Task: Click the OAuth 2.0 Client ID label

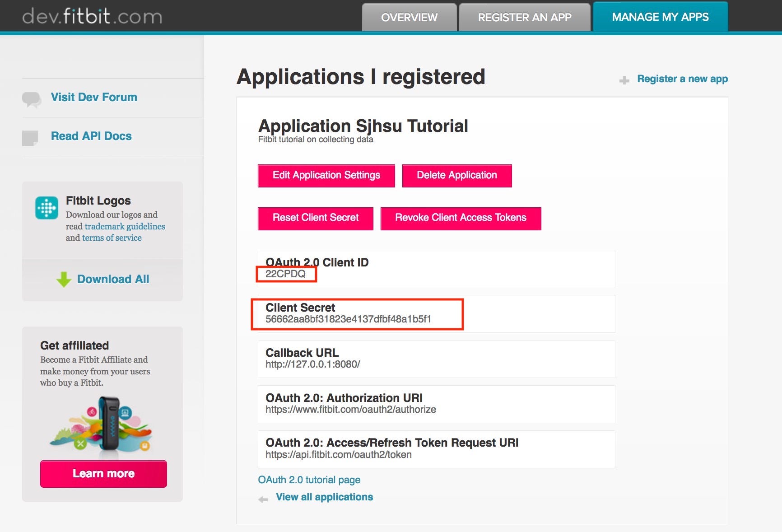Action: coord(317,262)
